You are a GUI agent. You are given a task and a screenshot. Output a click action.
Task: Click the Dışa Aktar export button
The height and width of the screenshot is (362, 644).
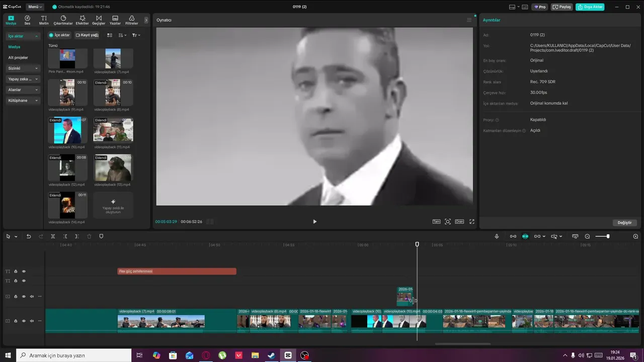[x=590, y=7]
